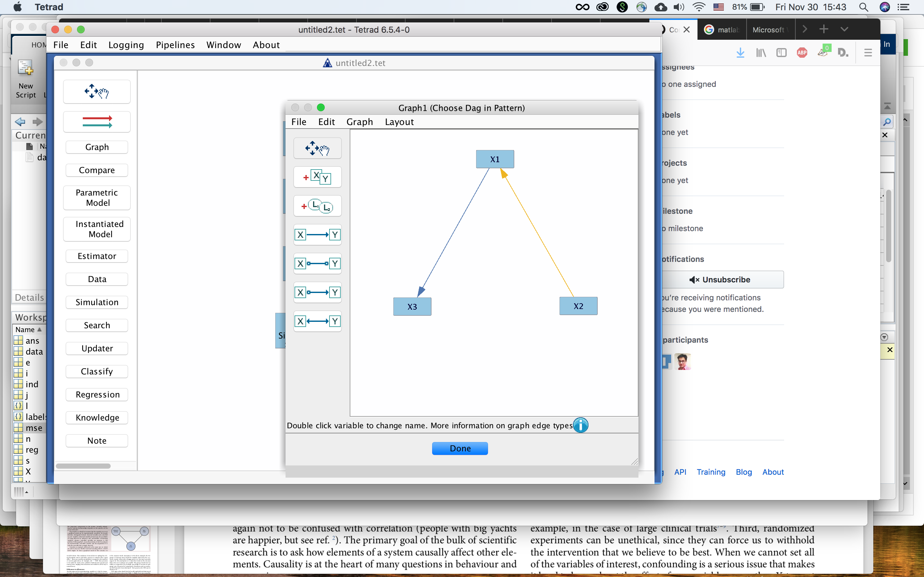This screenshot has height=577, width=924.
Task: Open Adblock Plus in the browser toolbar
Action: click(x=802, y=52)
